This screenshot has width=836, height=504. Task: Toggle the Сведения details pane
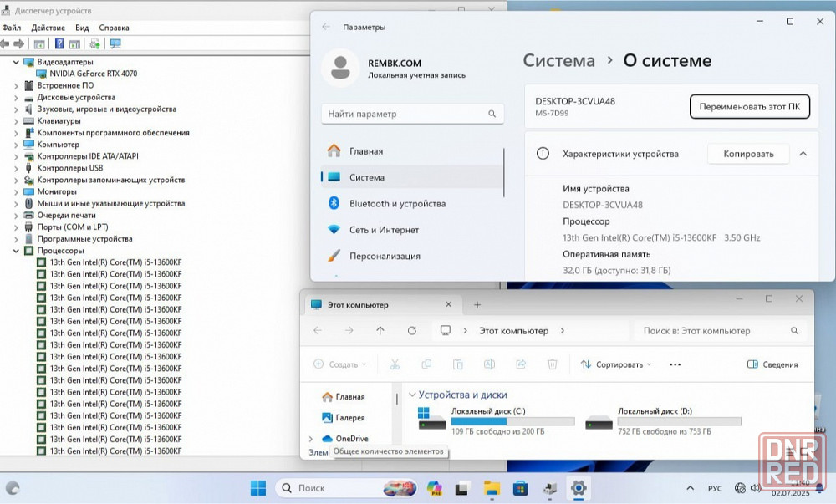[772, 364]
